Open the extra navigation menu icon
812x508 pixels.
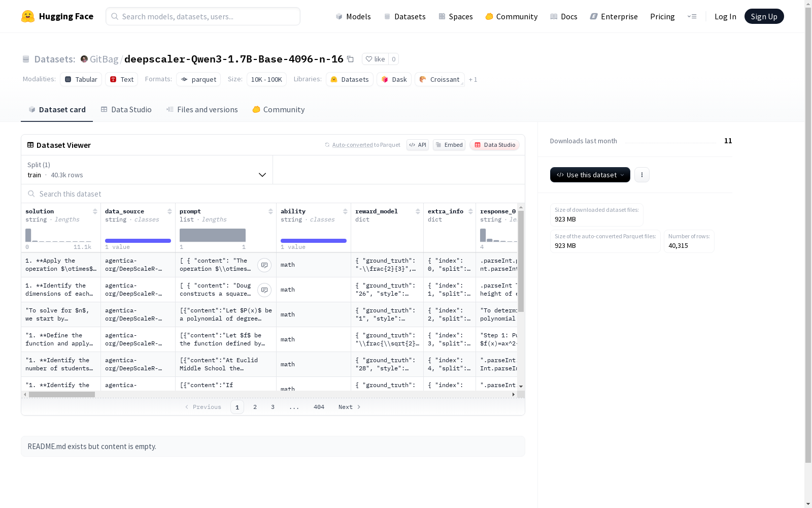[692, 16]
